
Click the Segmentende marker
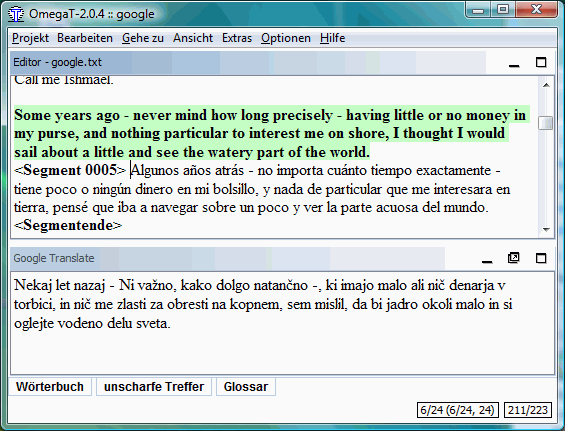[x=68, y=226]
